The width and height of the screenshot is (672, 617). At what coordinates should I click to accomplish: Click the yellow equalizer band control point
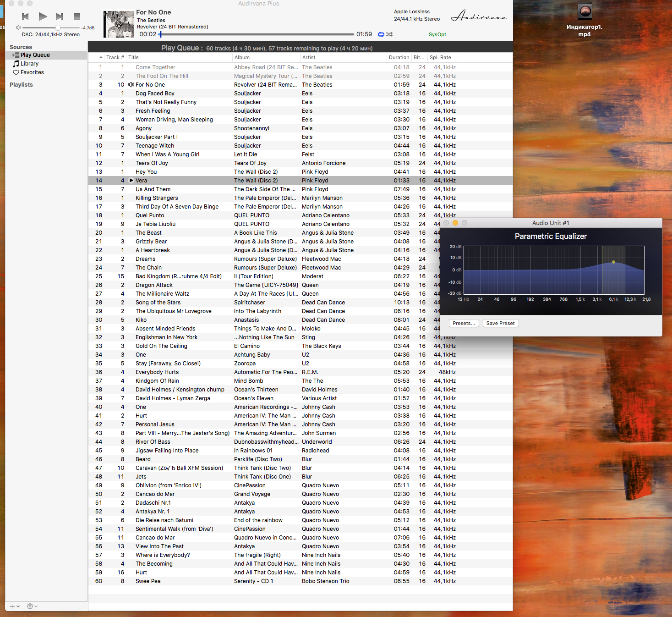[614, 262]
